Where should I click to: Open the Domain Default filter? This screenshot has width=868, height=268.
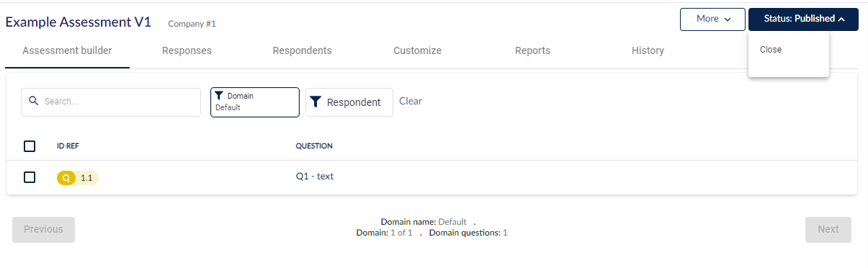[255, 102]
